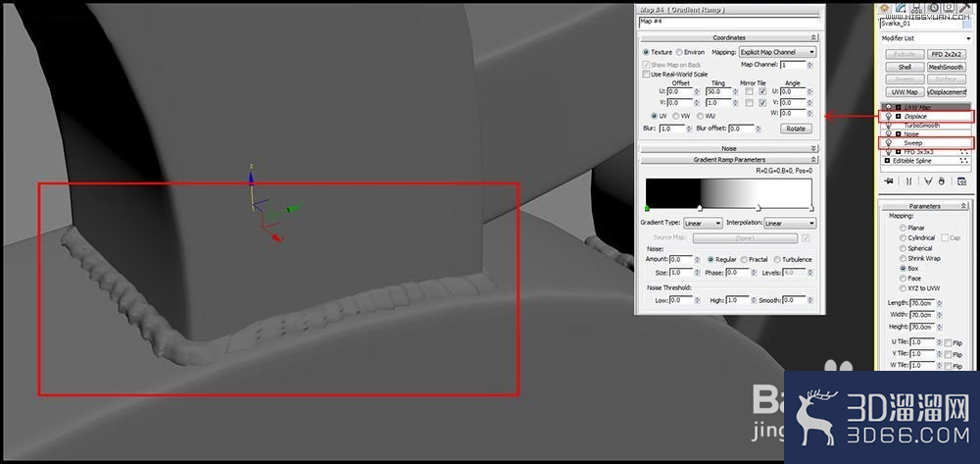Select the WU coordinate radio button
Image resolution: width=980 pixels, height=464 pixels.
(x=700, y=116)
